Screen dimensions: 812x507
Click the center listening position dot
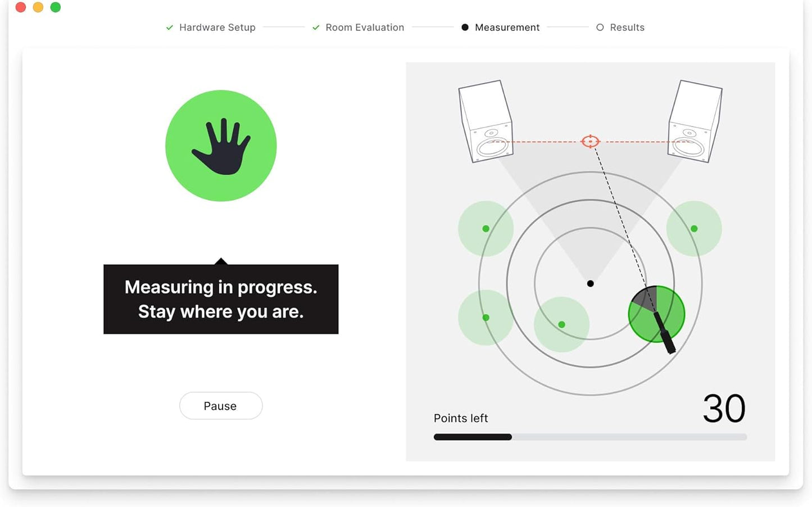pos(590,283)
